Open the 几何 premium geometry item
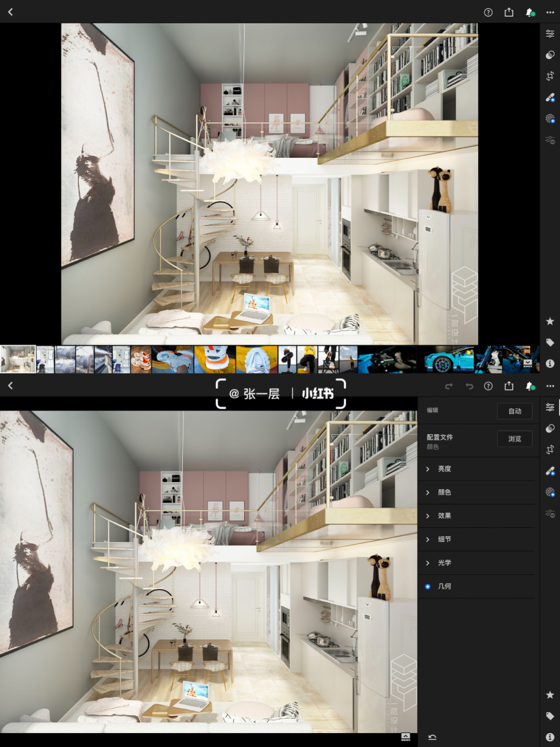The image size is (560, 747). pos(444,586)
